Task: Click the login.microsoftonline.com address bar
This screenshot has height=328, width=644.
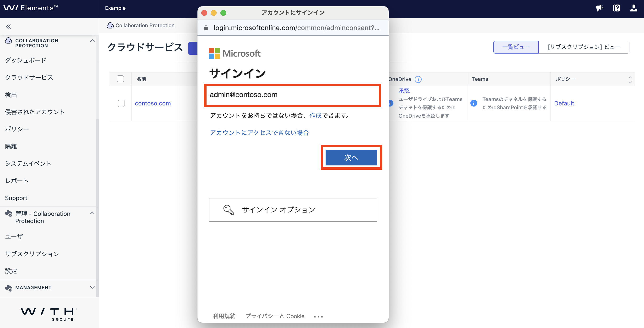Action: click(x=296, y=28)
